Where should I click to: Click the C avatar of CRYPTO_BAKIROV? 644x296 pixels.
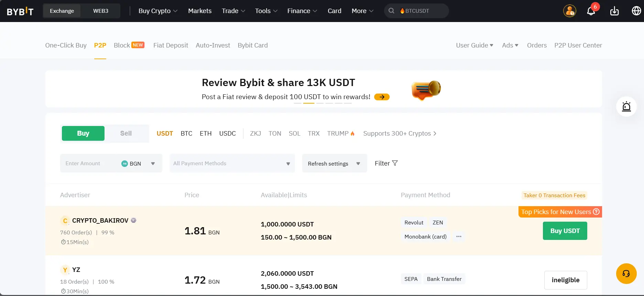65,221
